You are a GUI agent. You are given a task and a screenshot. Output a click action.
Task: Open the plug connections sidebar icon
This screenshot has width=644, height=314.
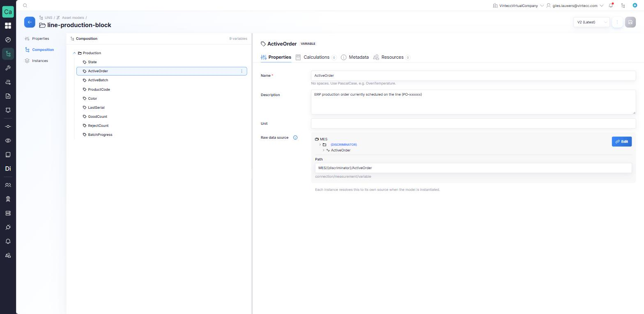pos(8,227)
